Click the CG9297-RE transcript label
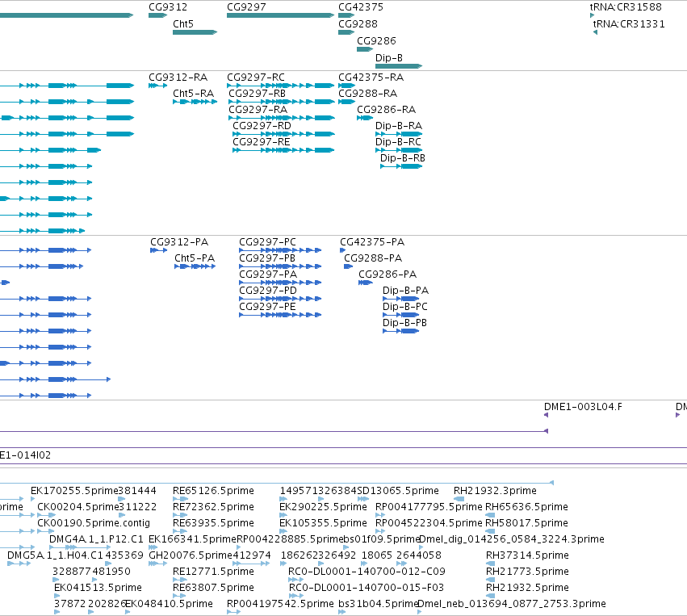Screen dimensions: 687x616 coord(262,142)
